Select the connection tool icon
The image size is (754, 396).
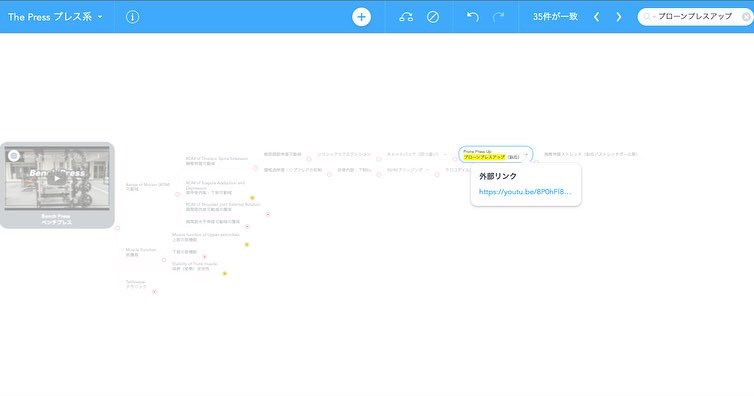(x=406, y=17)
